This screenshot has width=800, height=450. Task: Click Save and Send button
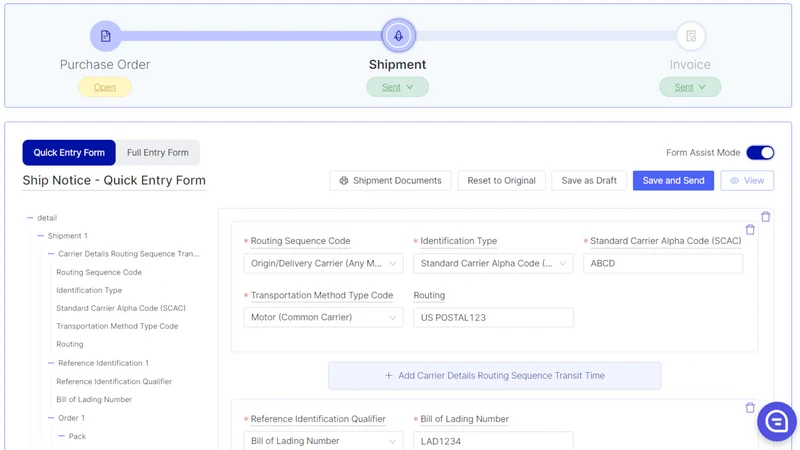click(x=673, y=181)
